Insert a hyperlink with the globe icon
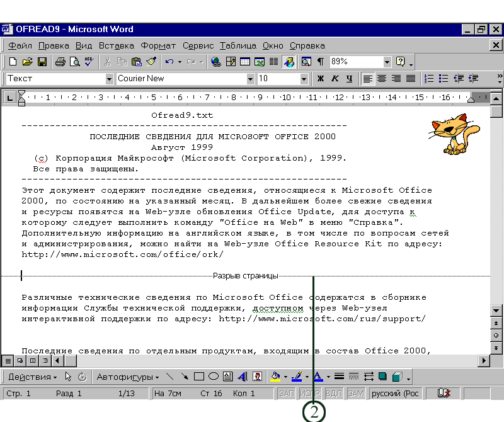Viewport: 504px width, 422px height. coord(215,61)
